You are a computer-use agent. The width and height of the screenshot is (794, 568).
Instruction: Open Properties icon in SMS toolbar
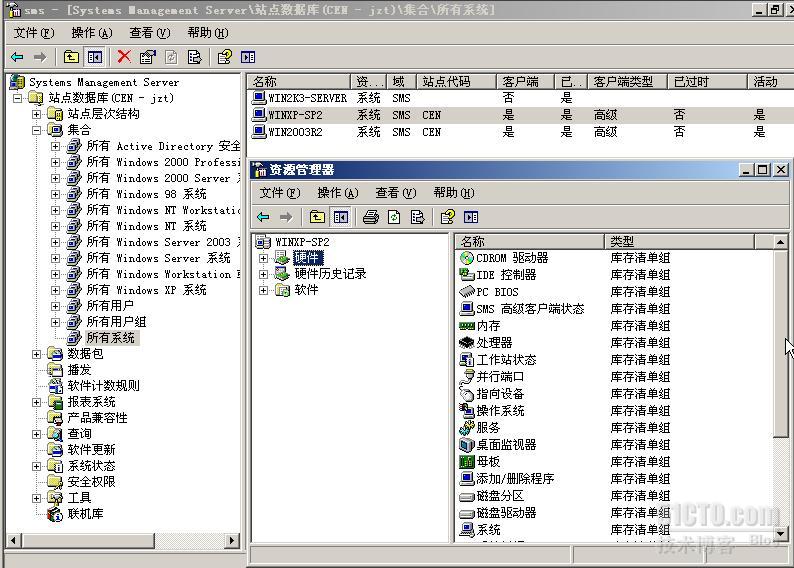point(147,57)
